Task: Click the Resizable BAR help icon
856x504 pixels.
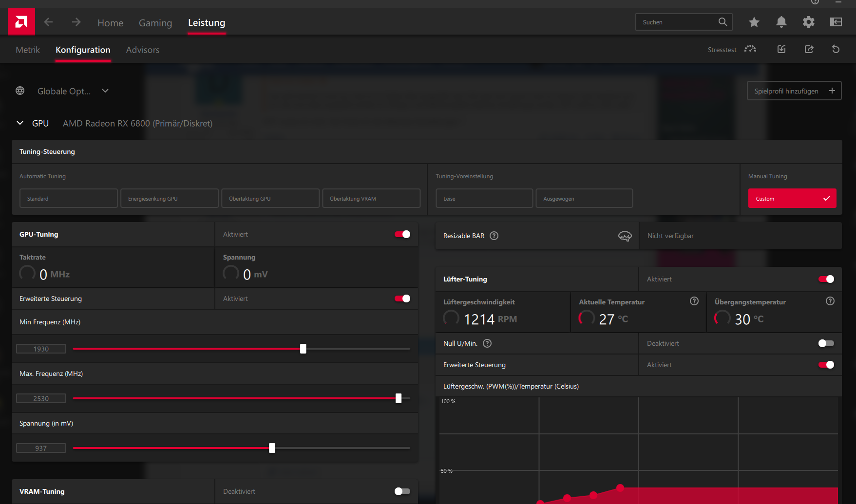Action: [494, 236]
